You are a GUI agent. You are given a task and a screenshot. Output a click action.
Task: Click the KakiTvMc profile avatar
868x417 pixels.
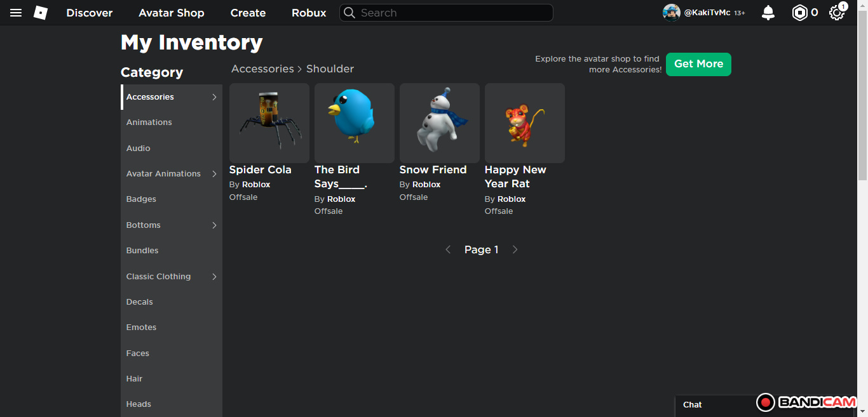tap(671, 13)
